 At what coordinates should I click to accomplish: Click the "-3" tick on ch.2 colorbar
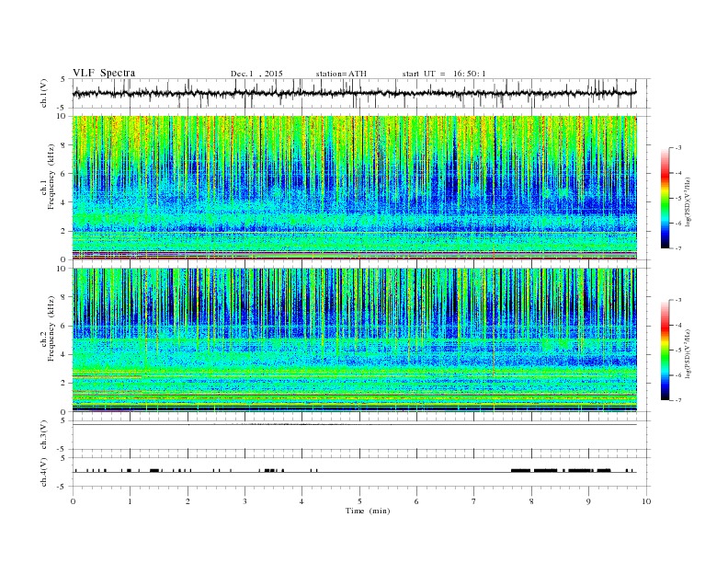(x=677, y=300)
